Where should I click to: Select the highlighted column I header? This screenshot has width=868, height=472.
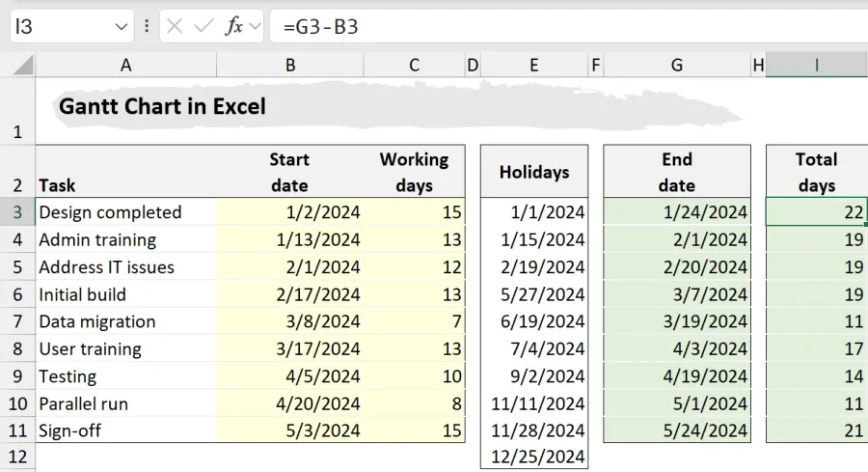click(x=816, y=65)
